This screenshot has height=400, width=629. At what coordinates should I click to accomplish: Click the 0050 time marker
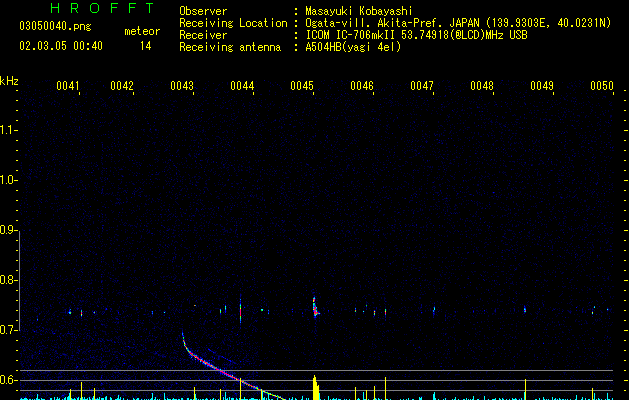[602, 86]
